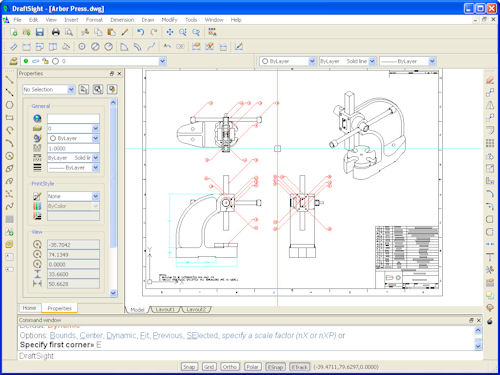Toggle ESnap in status bar
Image resolution: width=500 pixels, height=375 pixels.
(x=275, y=367)
